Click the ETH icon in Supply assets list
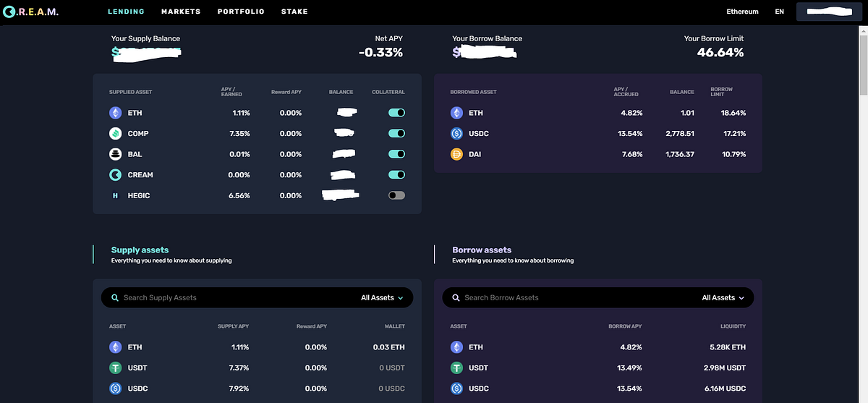 tap(115, 347)
